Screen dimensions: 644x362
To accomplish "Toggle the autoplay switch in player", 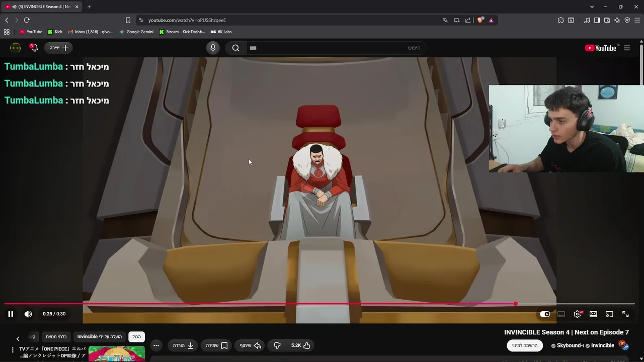I will (545, 314).
